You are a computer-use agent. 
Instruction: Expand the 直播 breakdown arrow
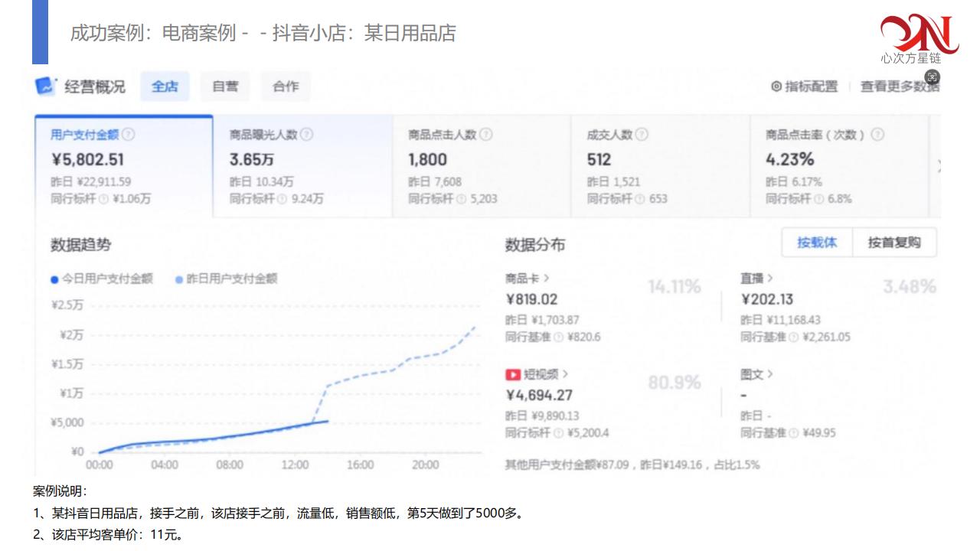pos(769,278)
